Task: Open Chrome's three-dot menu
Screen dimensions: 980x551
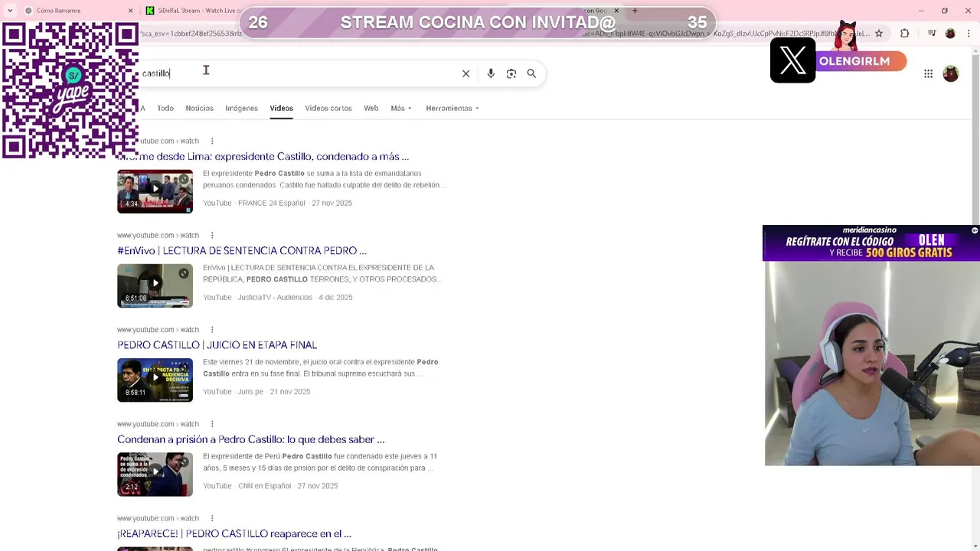Action: pyautogui.click(x=968, y=34)
